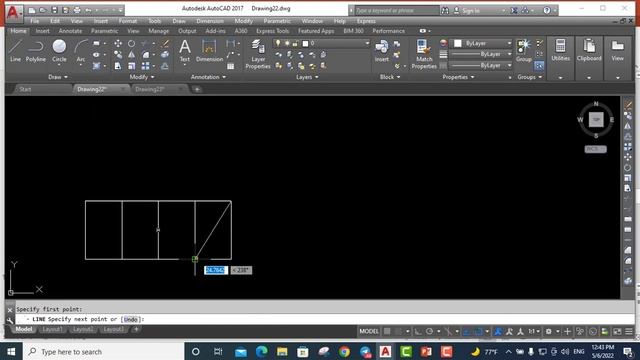The width and height of the screenshot is (640, 360).
Task: Expand the Groups panel
Action: tap(529, 77)
